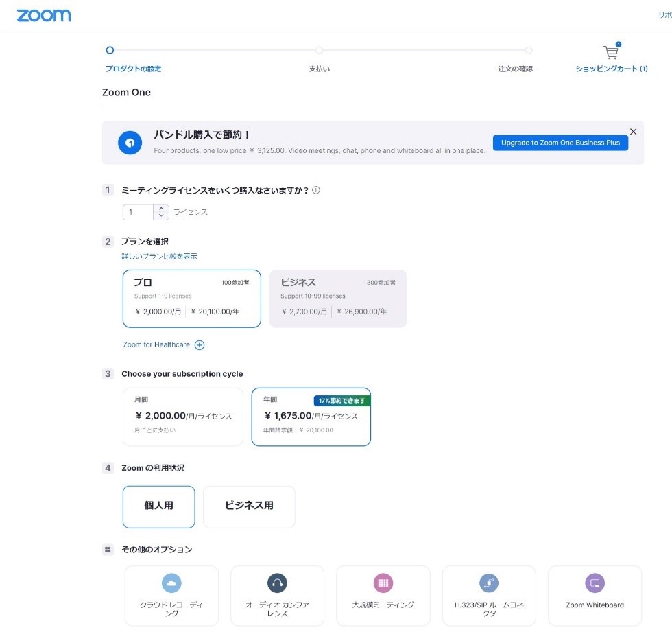Click the プロダクトの設定 step label
The height and width of the screenshot is (643, 672).
pos(133,69)
